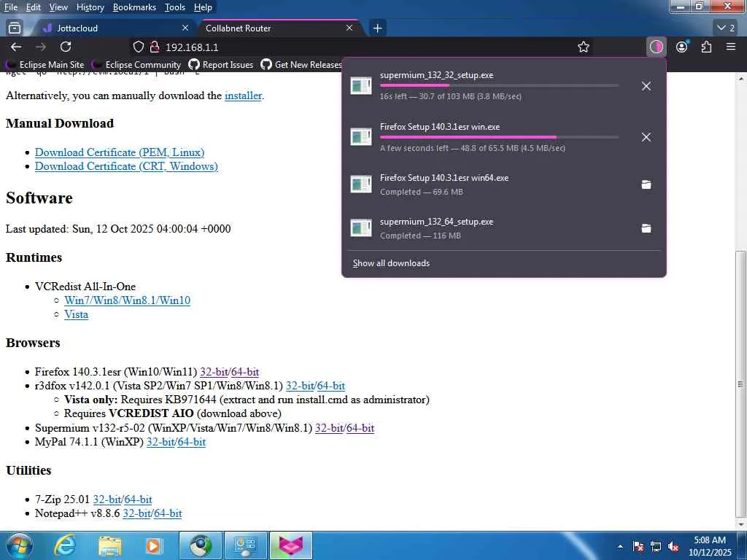Image resolution: width=747 pixels, height=560 pixels.
Task: Open Eclipse Main Site bookmark
Action: (x=44, y=64)
